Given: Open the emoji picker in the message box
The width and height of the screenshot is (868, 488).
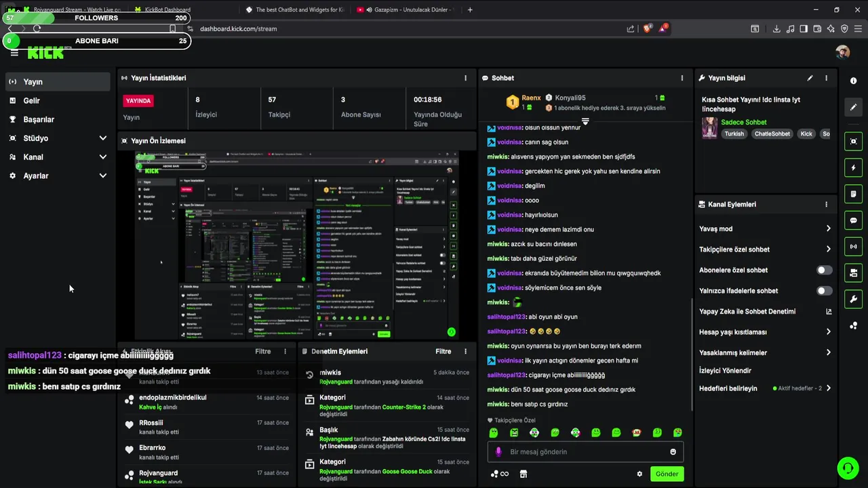Looking at the screenshot, I should tap(673, 451).
